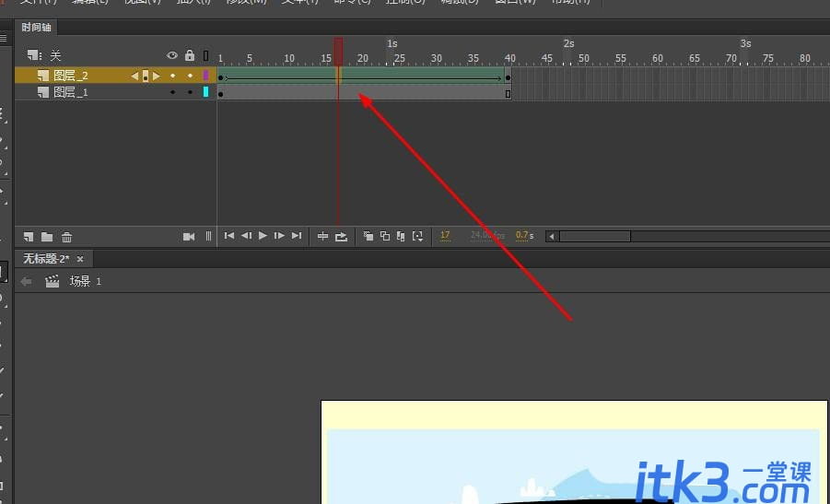Click the current frame value 17
This screenshot has width=830, height=504.
[445, 235]
